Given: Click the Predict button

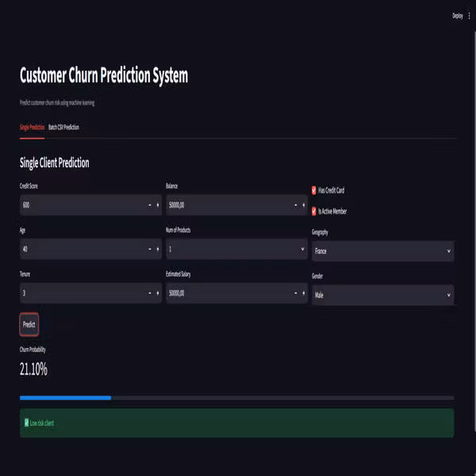Looking at the screenshot, I should pos(29,324).
